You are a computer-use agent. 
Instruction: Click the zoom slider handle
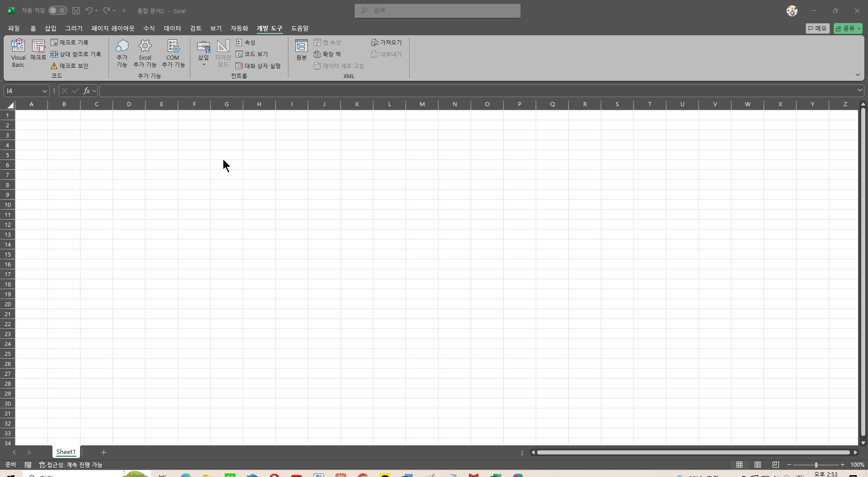pyautogui.click(x=816, y=465)
